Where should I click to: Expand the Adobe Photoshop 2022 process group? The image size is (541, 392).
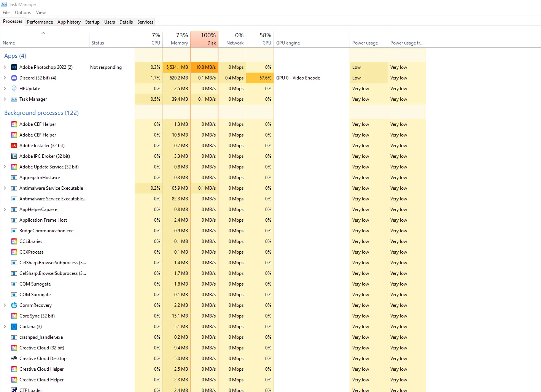[5, 67]
